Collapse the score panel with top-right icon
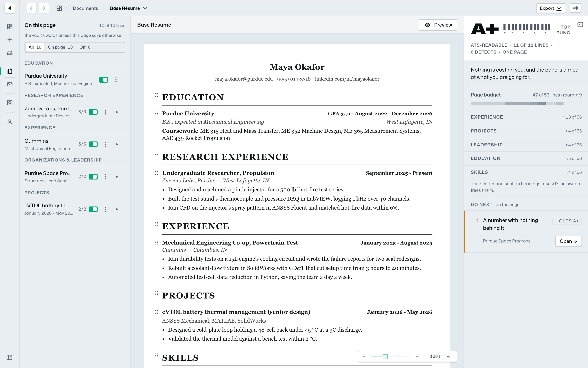The height and width of the screenshot is (368, 588). tap(580, 25)
